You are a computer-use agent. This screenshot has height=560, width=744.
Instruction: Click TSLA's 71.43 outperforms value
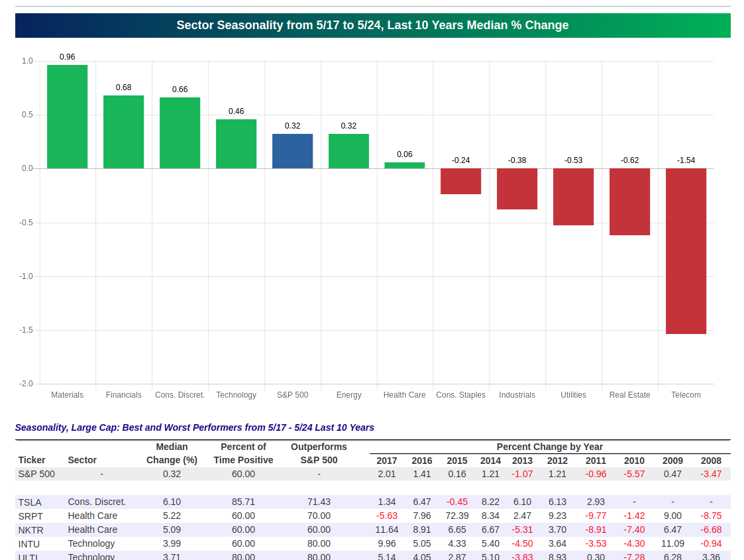319,502
